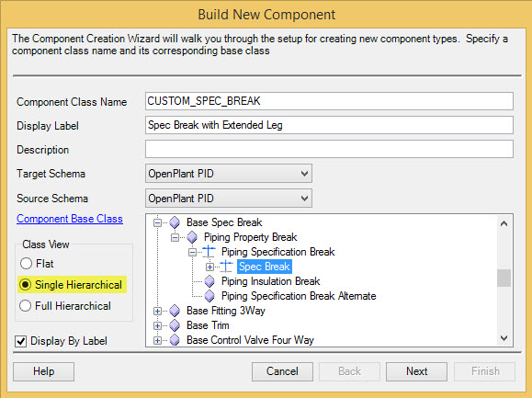Image resolution: width=532 pixels, height=398 pixels.
Task: Select Piping Insulation Break in the tree
Action: click(270, 281)
